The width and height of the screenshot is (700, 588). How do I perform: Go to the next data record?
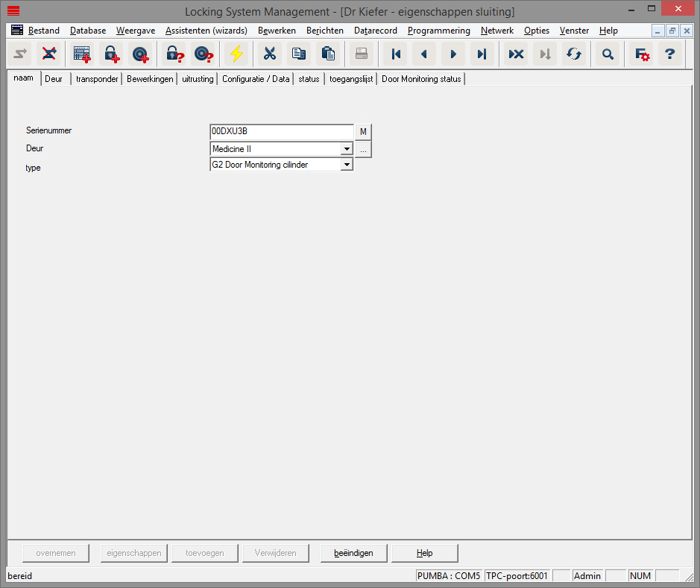(453, 54)
